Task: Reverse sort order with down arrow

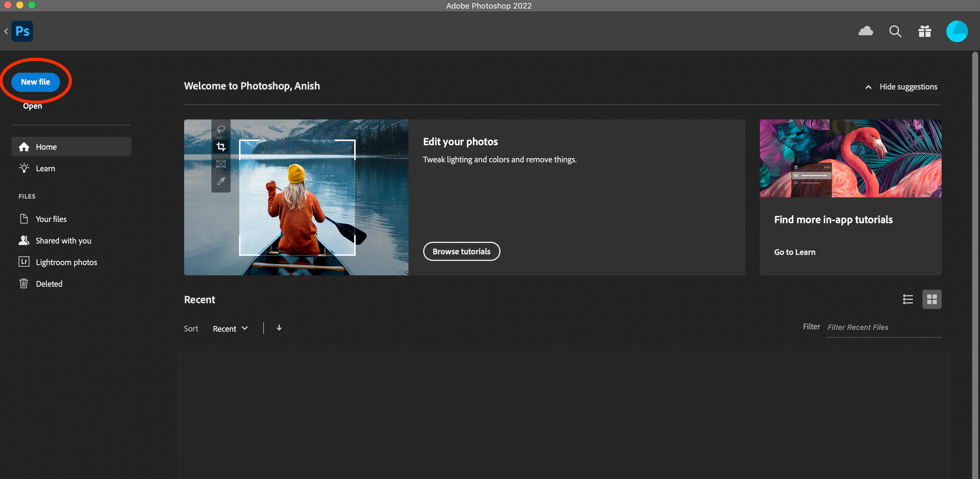Action: point(279,328)
